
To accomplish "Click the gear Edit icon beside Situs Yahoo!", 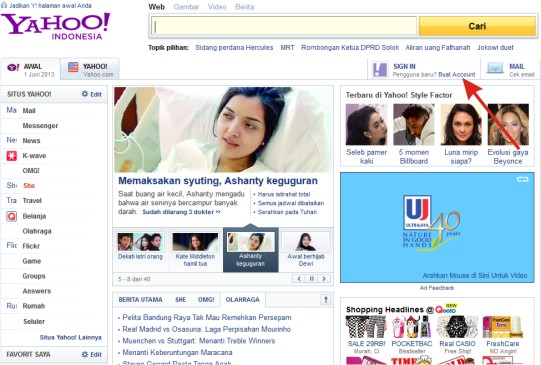I will (x=85, y=94).
